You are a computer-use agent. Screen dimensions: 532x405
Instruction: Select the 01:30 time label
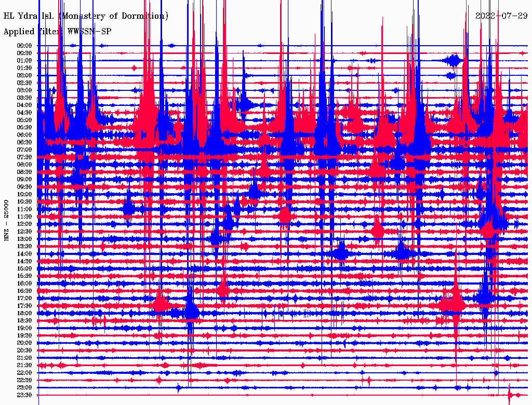click(24, 68)
